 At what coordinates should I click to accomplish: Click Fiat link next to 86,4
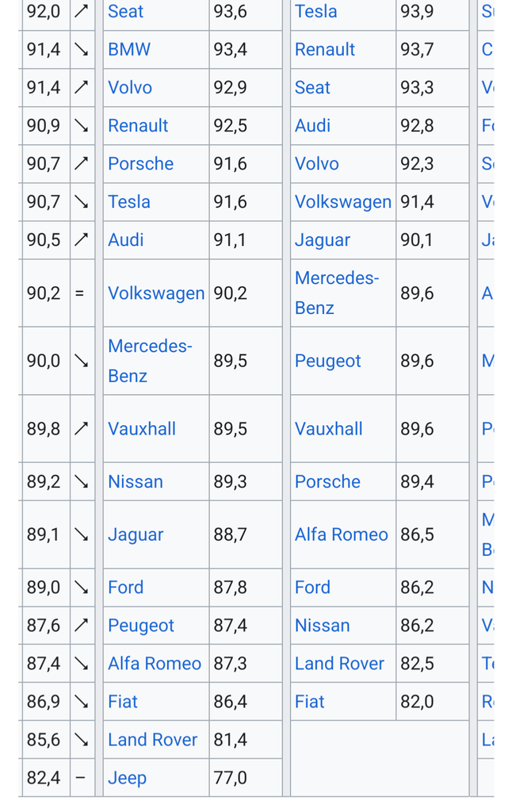123,702
